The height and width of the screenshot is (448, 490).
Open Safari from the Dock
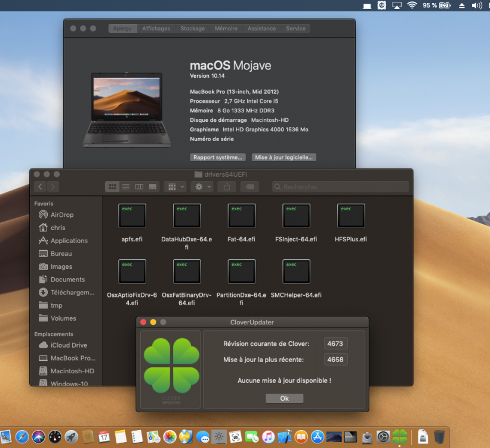coord(22,437)
